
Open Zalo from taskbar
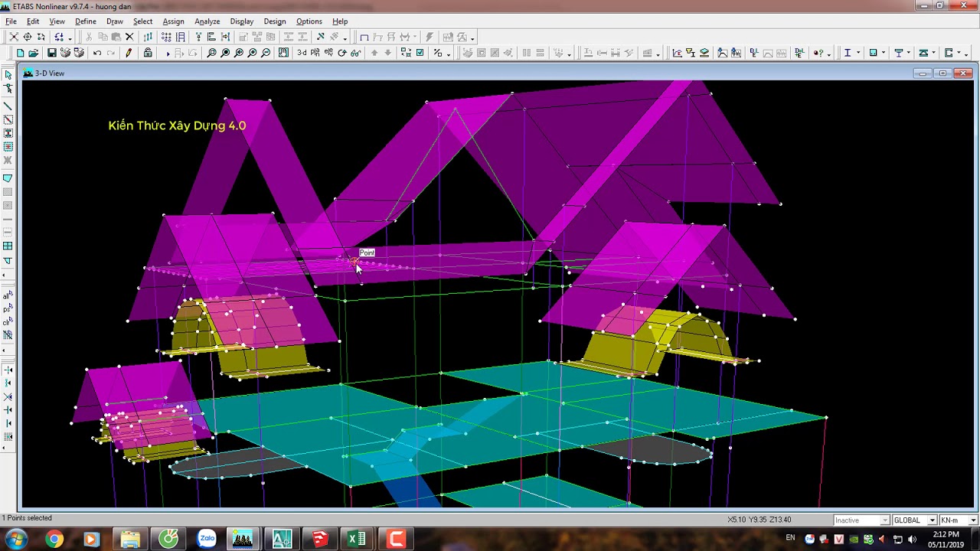coord(206,539)
